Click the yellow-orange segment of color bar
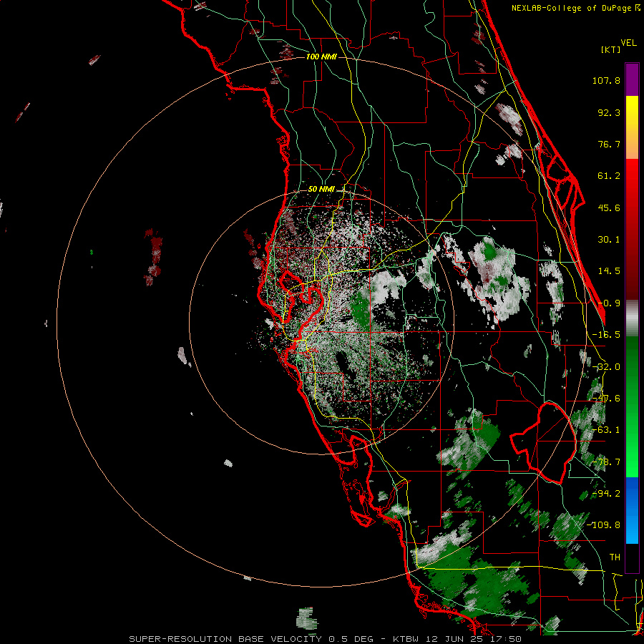The image size is (644, 644). click(x=632, y=127)
